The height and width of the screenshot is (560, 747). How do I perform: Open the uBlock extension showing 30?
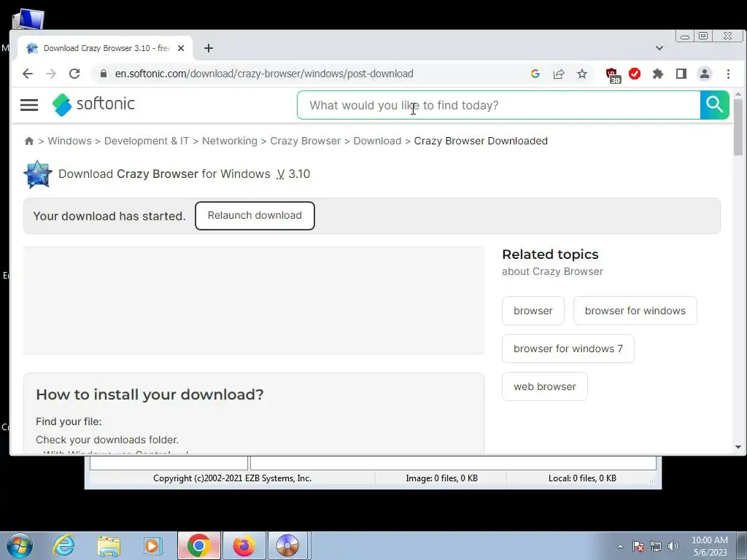[612, 75]
